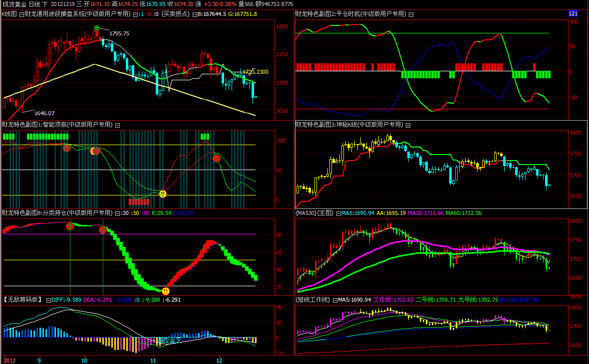Click the first red marker in 分类持仓 panel
This screenshot has width=589, height=364.
(x=70, y=226)
